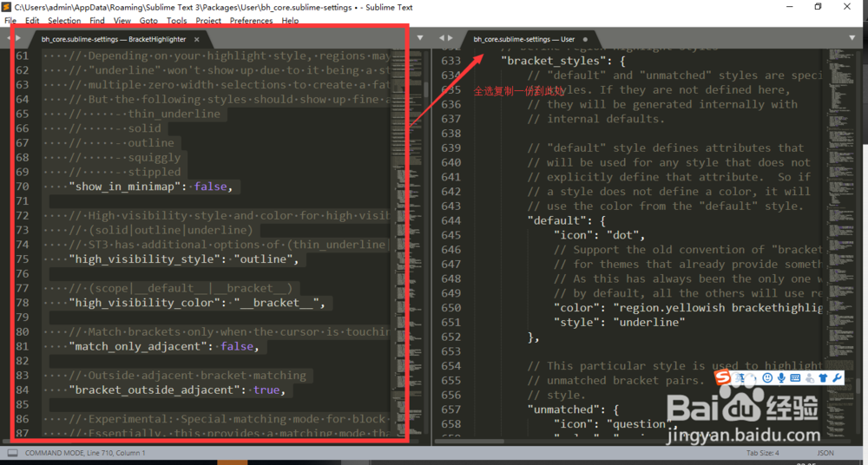
Task: Open the left pane tab list dropdown
Action: [419, 37]
